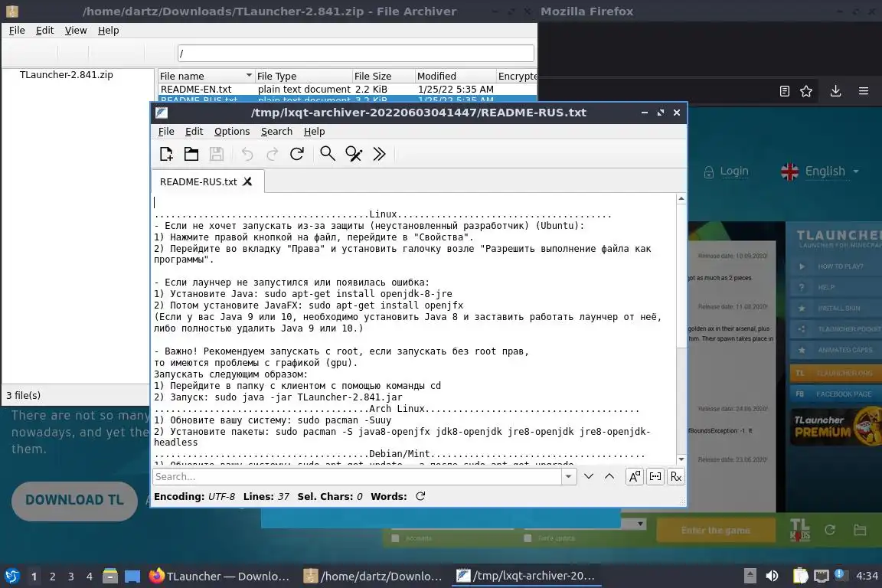Image resolution: width=882 pixels, height=588 pixels.
Task: Click the network status tray icon
Action: click(x=822, y=576)
